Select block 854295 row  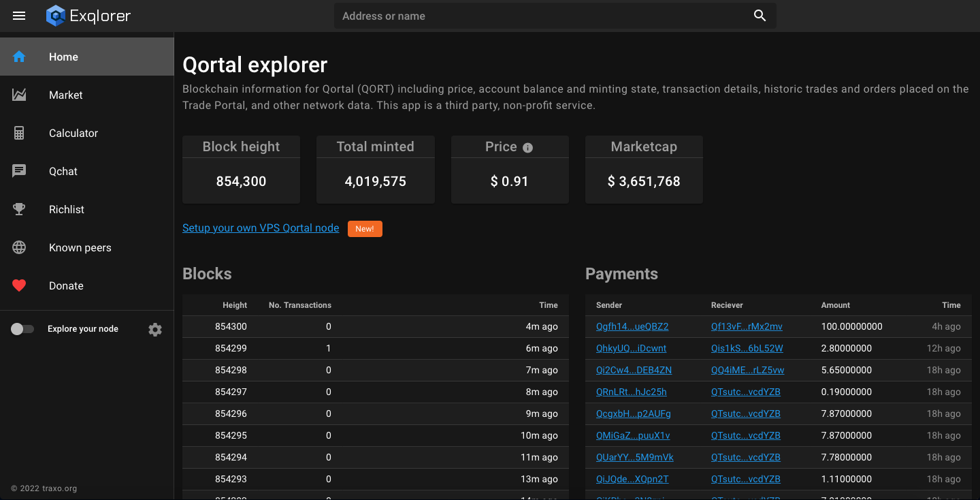point(376,435)
